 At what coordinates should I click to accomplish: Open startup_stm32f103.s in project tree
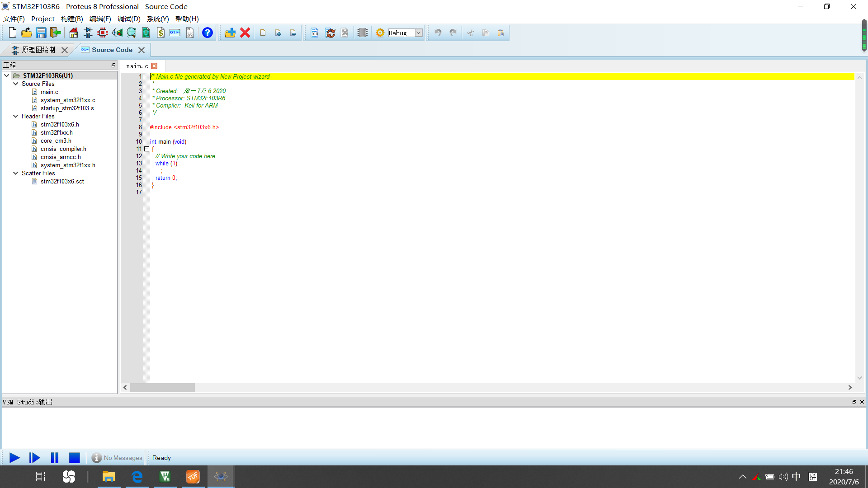point(67,108)
